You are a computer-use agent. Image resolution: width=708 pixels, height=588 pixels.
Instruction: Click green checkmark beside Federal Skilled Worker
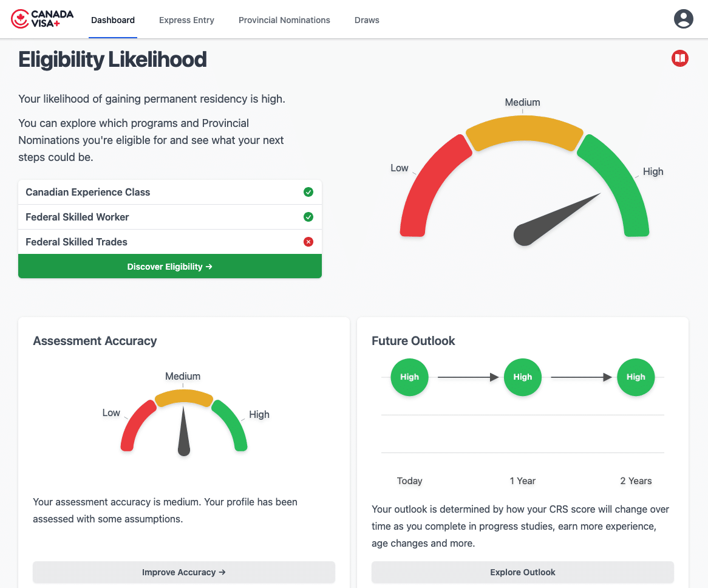tap(308, 217)
